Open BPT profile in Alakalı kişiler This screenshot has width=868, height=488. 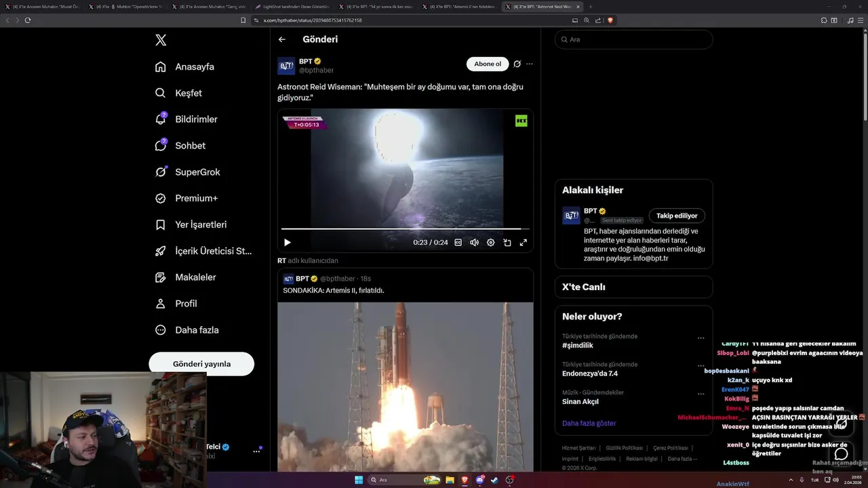[x=591, y=211]
